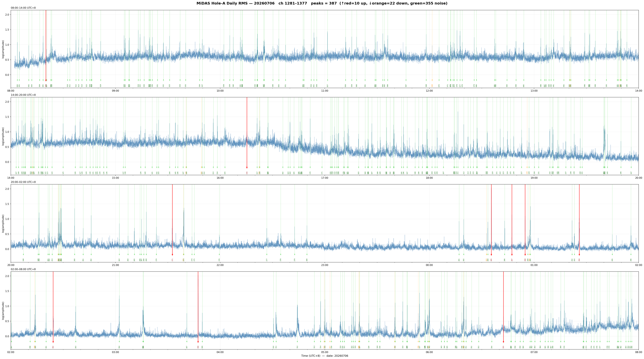
Task: Click the 16:00 time tick label
Action: 220,178
